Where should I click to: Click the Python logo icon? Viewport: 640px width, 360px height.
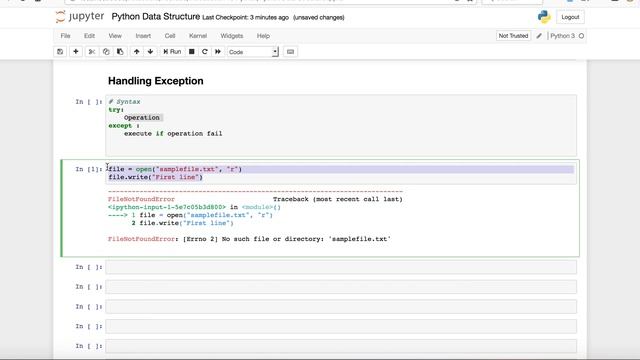click(544, 17)
